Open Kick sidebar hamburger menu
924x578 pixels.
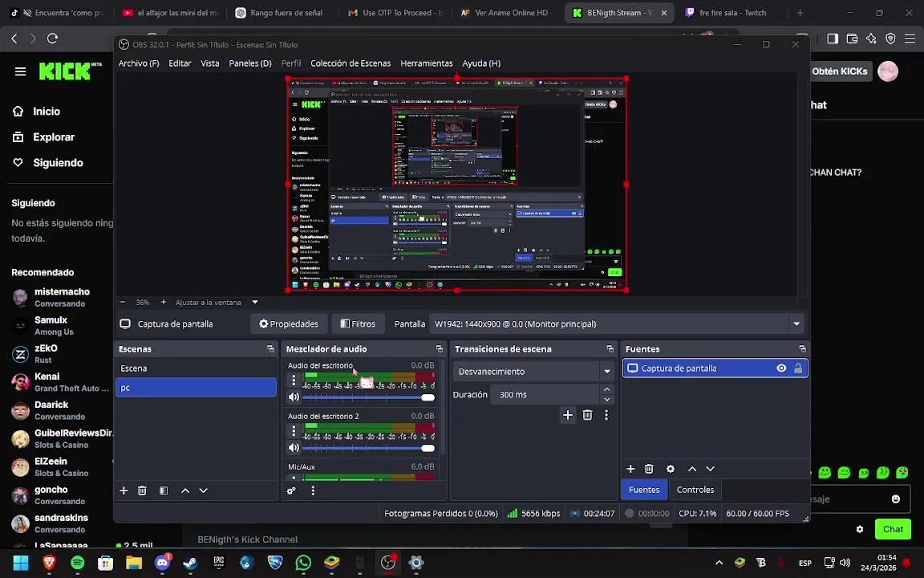pos(20,71)
